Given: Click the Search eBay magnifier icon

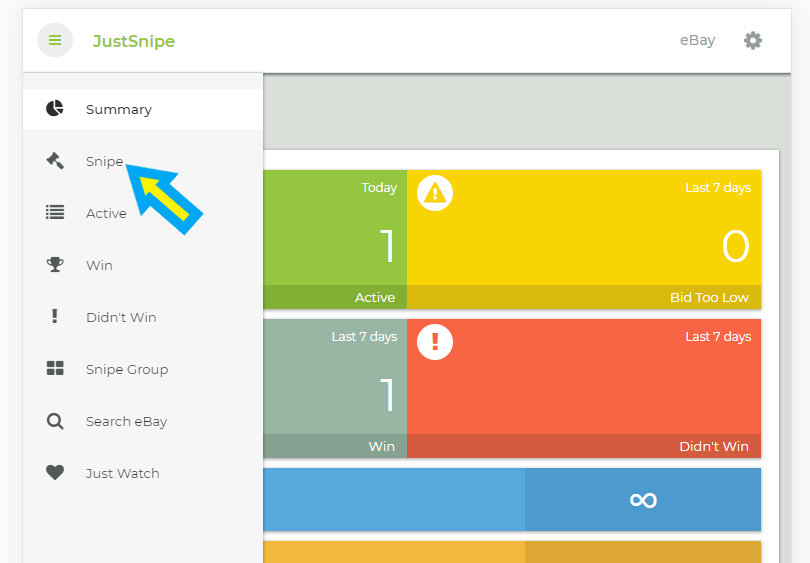Looking at the screenshot, I should [x=55, y=421].
